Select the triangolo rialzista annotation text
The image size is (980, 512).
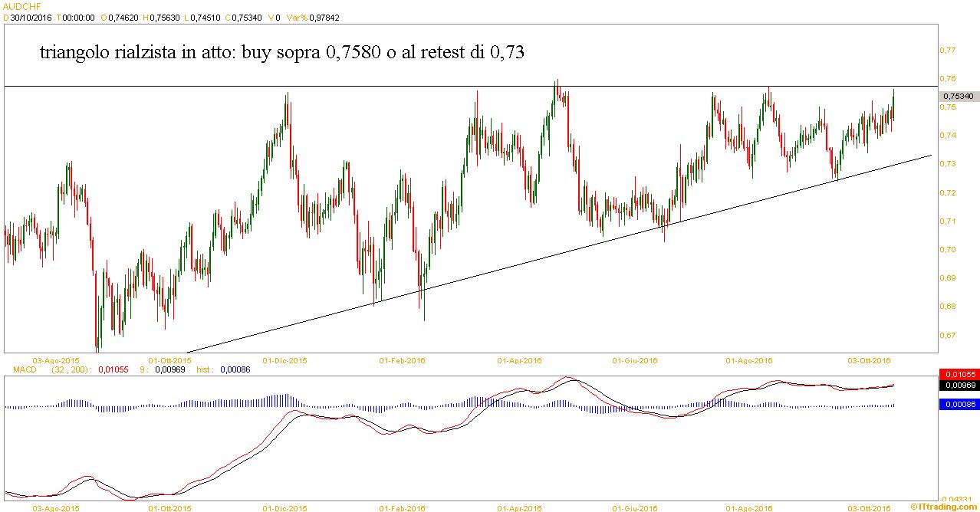pos(281,53)
